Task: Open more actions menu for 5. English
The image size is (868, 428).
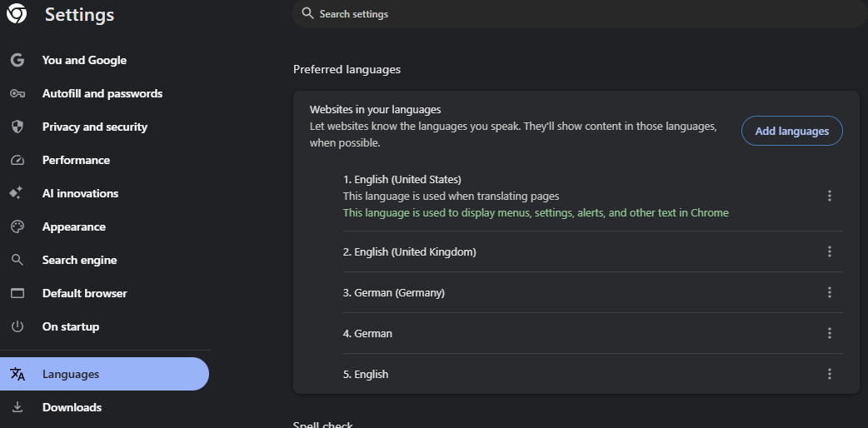Action: 829,374
